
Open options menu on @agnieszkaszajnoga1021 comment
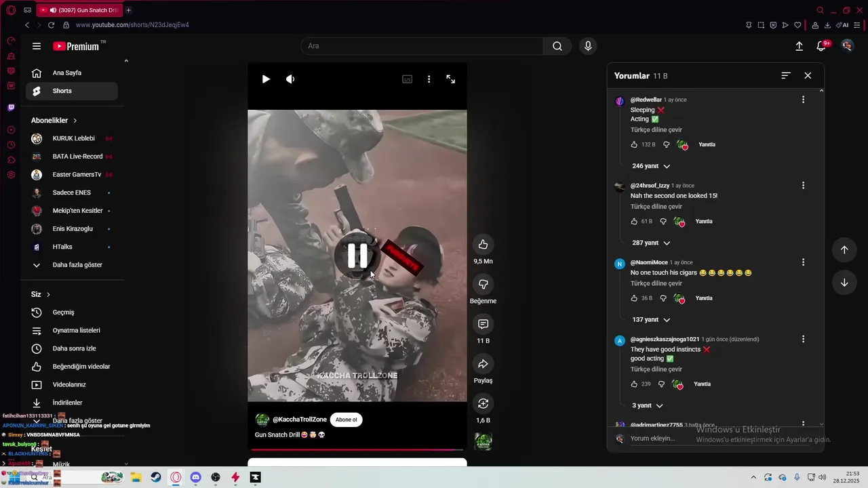804,339
